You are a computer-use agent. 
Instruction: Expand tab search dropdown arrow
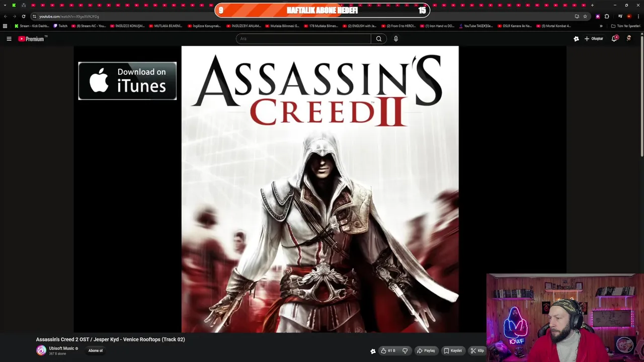5,5
